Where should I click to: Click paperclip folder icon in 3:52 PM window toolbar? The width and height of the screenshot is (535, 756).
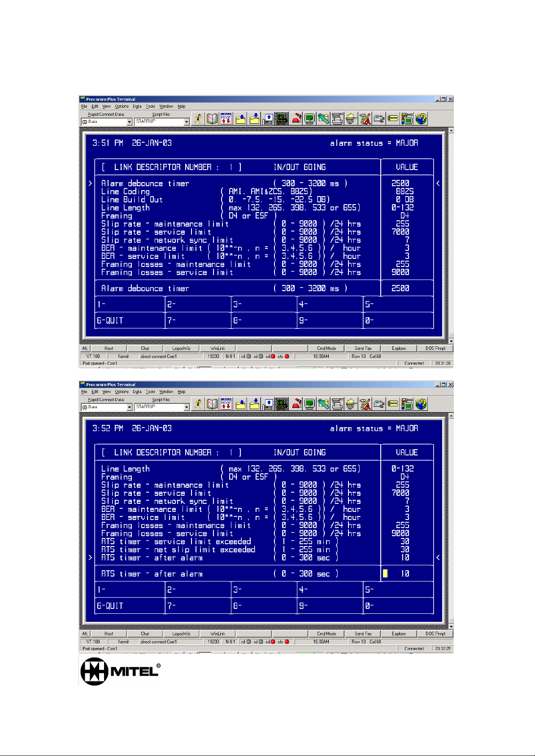tap(323, 404)
